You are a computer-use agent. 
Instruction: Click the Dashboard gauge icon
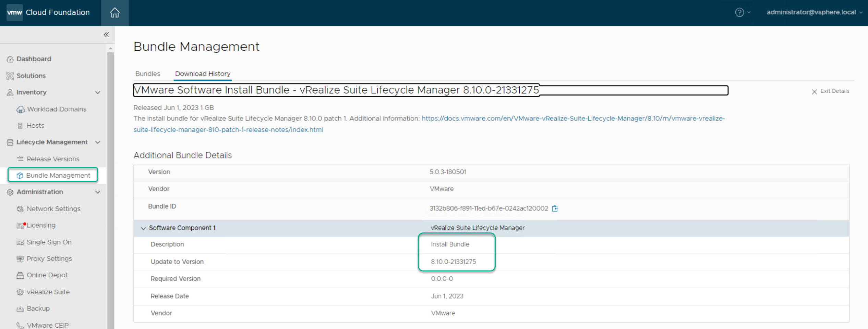click(x=10, y=59)
